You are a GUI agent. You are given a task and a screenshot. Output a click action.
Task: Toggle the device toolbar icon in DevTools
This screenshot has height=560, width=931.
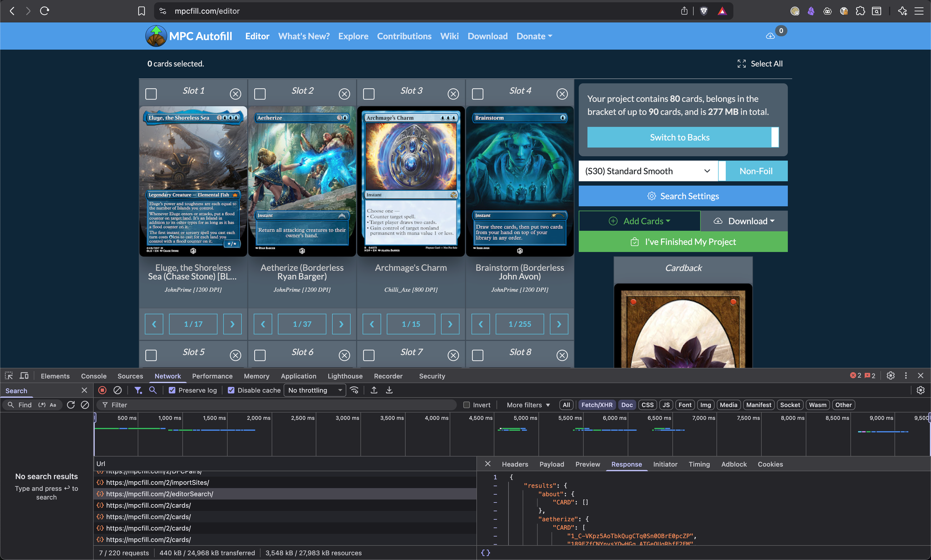click(24, 375)
